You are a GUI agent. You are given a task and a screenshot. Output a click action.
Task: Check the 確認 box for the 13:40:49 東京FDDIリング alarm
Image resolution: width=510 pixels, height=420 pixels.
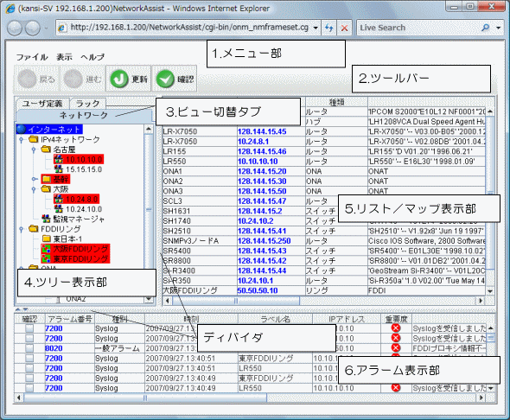(29, 378)
